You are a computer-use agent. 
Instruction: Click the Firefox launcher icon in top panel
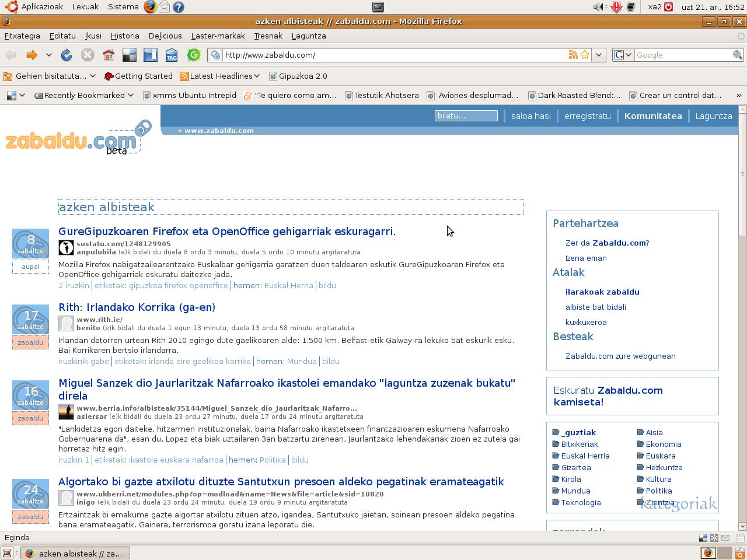click(x=150, y=7)
